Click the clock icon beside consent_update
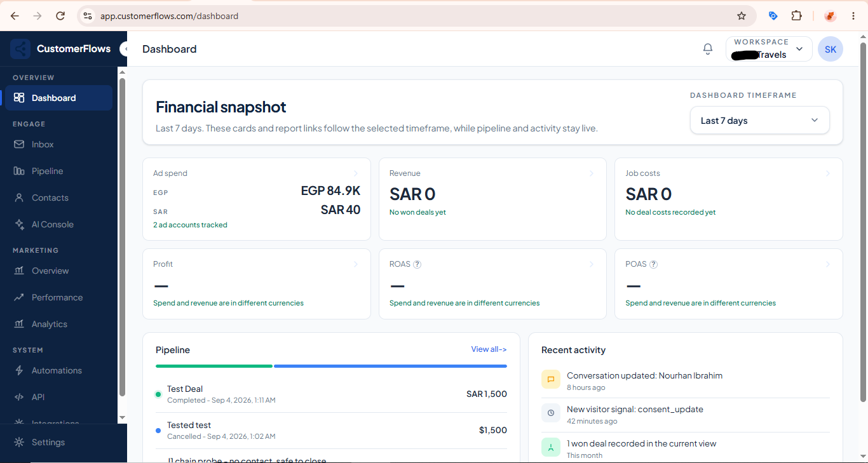The image size is (868, 463). coord(551,413)
